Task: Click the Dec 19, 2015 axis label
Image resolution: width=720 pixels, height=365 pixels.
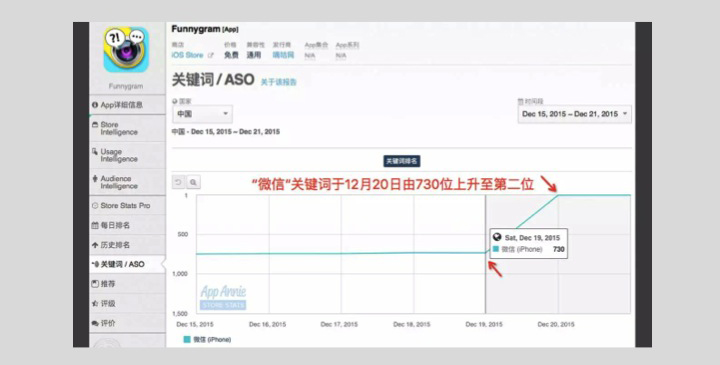Action: [x=484, y=324]
